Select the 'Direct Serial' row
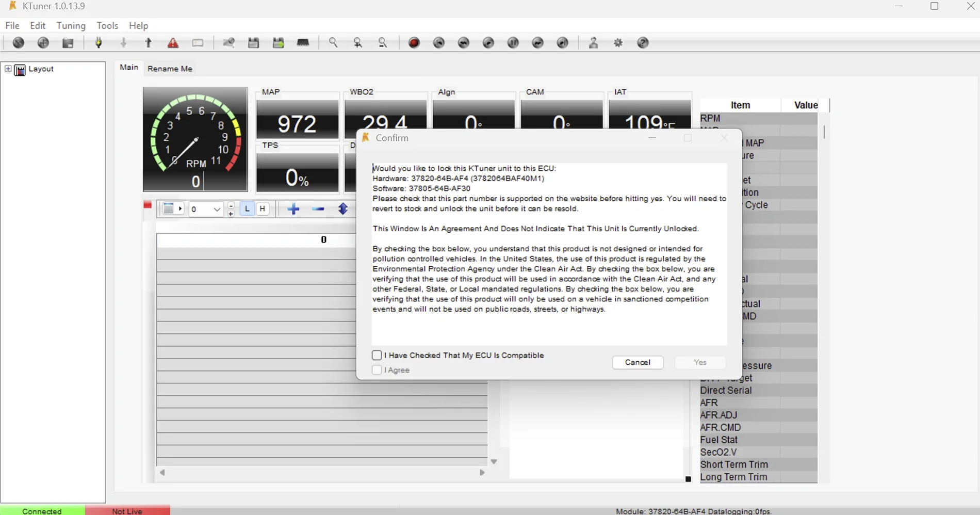The width and height of the screenshot is (980, 515). click(758, 390)
